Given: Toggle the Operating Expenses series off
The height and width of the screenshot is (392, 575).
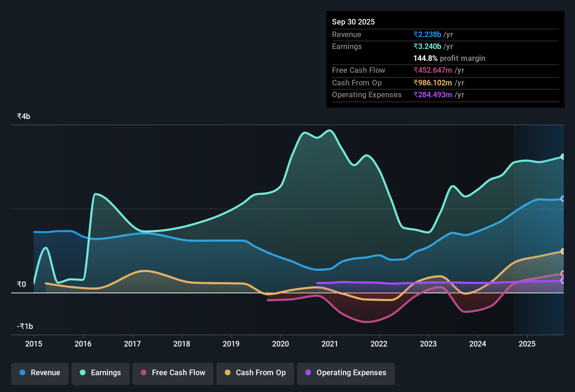Looking at the screenshot, I should point(346,373).
